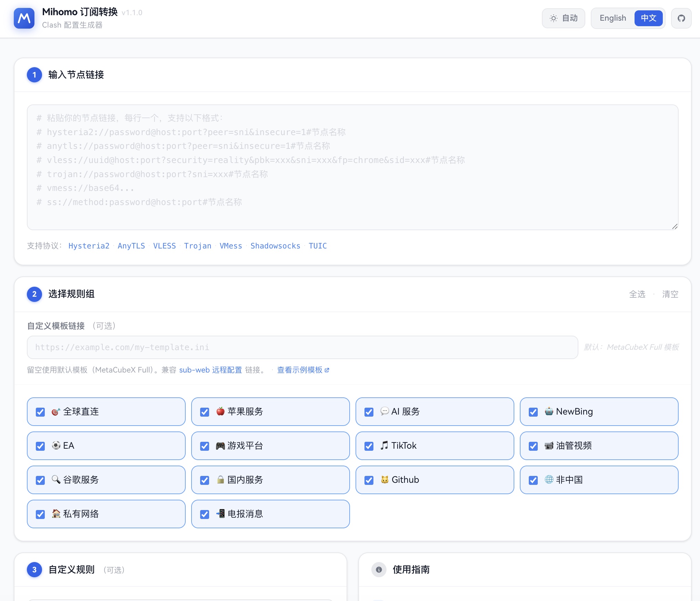The height and width of the screenshot is (601, 700).
Task: Toggle the NewBing checkbox
Action: (x=533, y=412)
